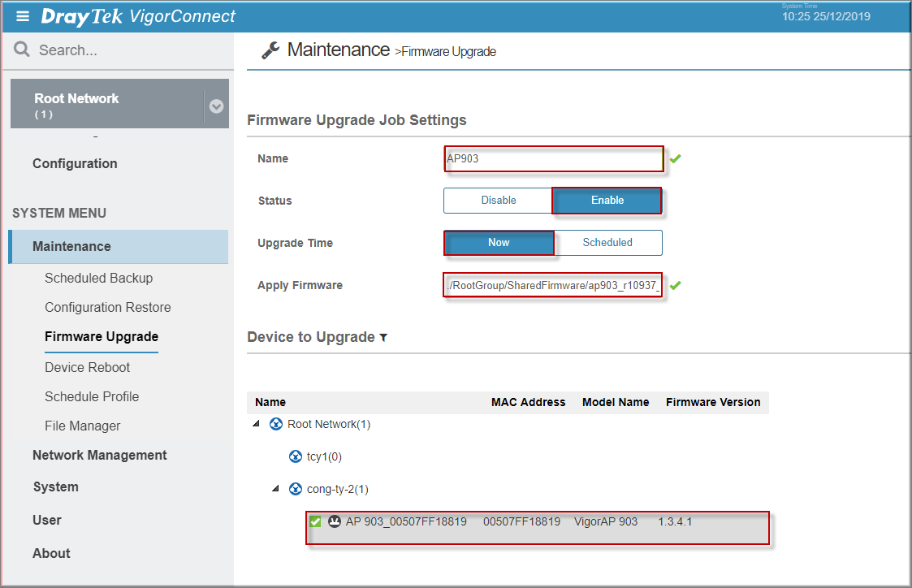Collapse the Root Network(1) tree node
Screen dimensions: 912x588
(x=256, y=424)
